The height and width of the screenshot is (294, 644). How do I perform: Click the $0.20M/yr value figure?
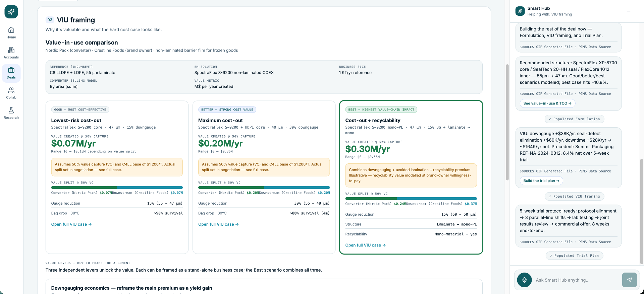[220, 144]
